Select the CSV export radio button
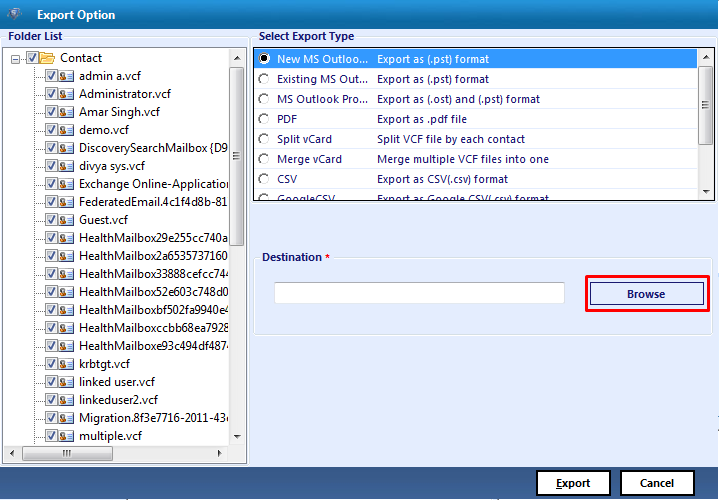This screenshot has height=500, width=719. 264,179
